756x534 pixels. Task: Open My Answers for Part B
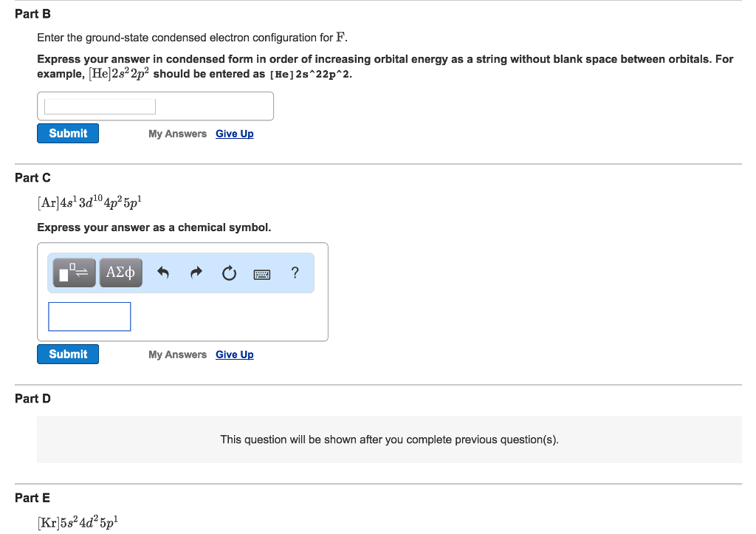coord(177,134)
